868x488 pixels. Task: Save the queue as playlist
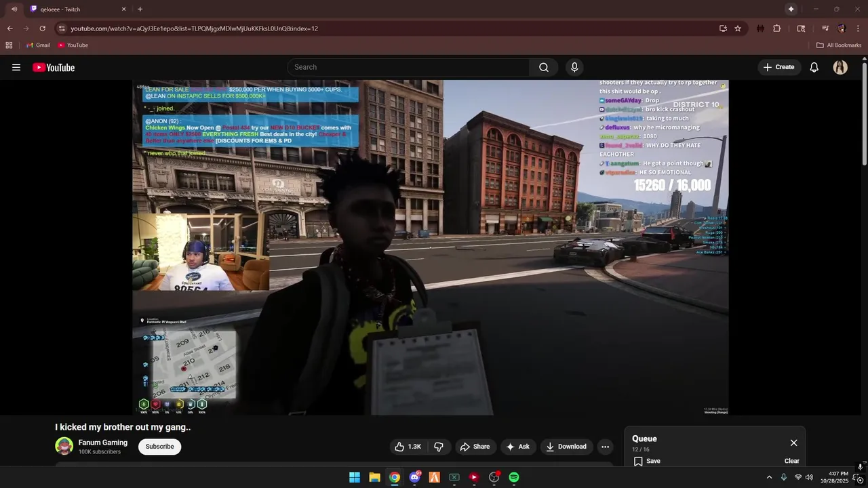[646, 461]
